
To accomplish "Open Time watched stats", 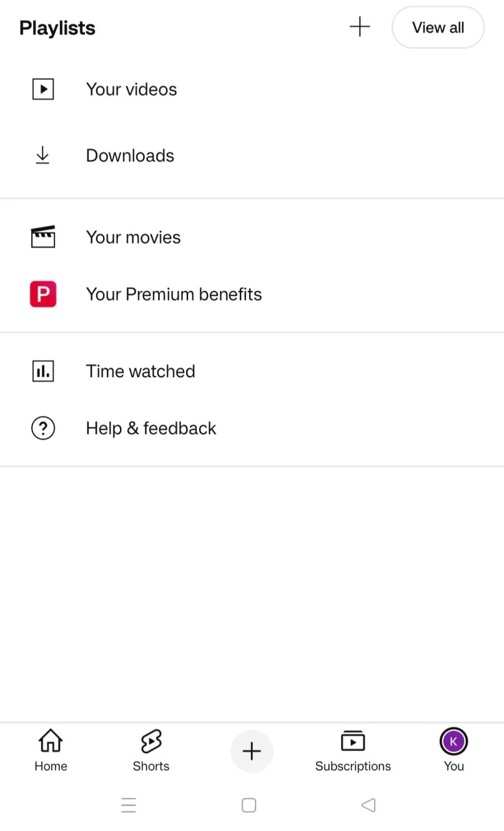I will [x=252, y=371].
